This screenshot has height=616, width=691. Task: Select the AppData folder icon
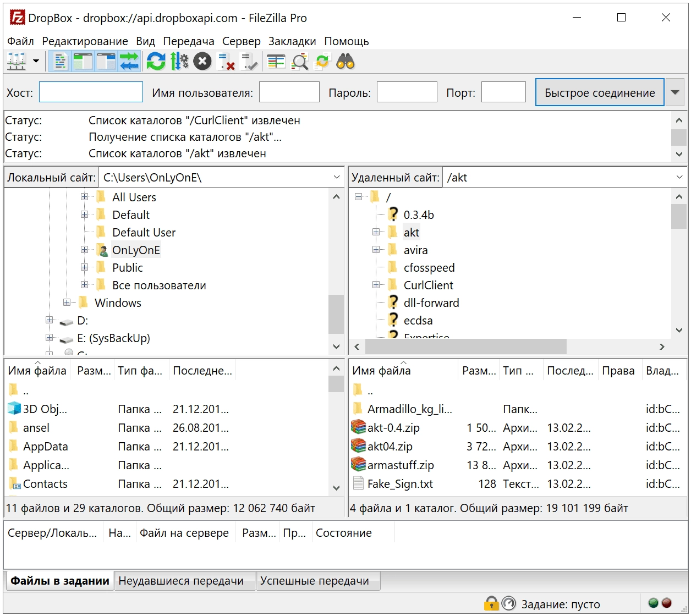(x=14, y=446)
